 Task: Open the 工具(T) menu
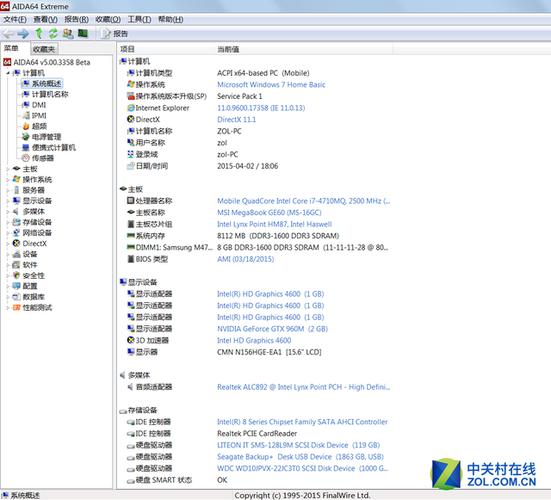click(139, 19)
